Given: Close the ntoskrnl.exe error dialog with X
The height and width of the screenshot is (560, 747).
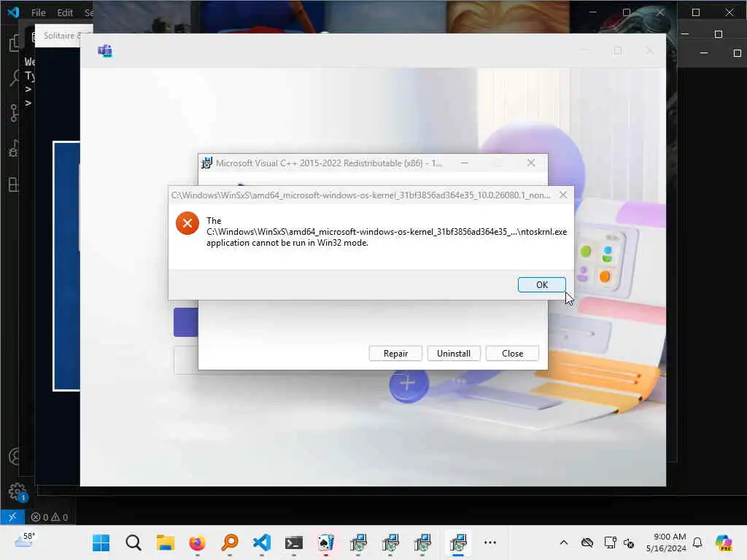Looking at the screenshot, I should tap(563, 195).
